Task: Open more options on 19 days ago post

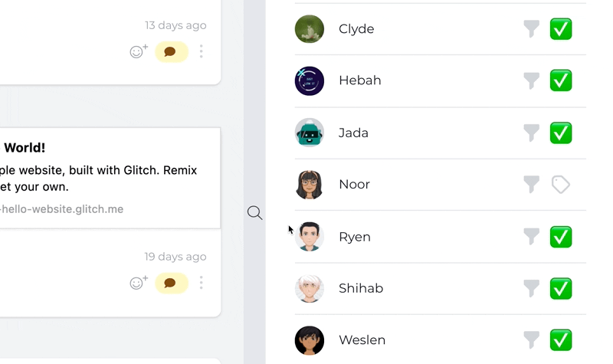Action: (202, 283)
